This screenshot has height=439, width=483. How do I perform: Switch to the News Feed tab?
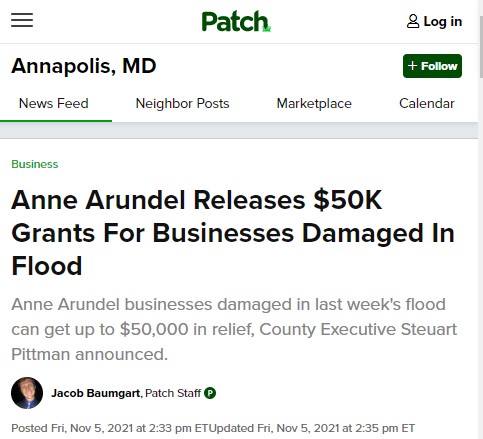(x=54, y=103)
